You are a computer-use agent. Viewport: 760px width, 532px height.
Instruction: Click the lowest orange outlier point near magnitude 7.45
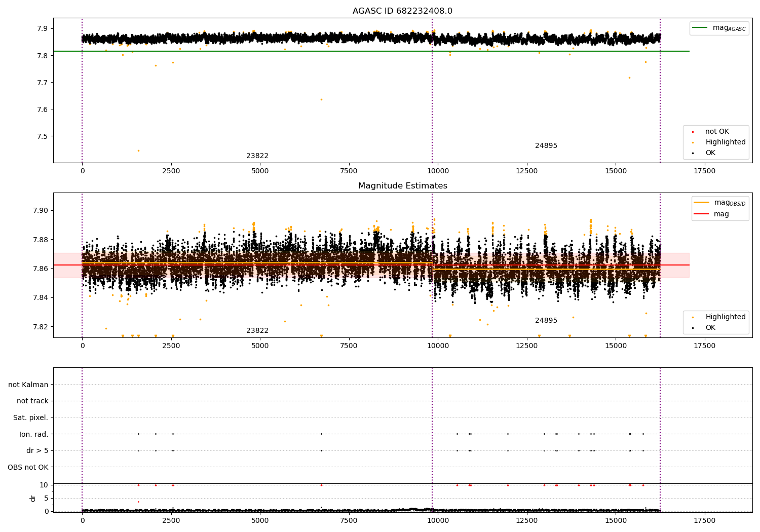138,150
